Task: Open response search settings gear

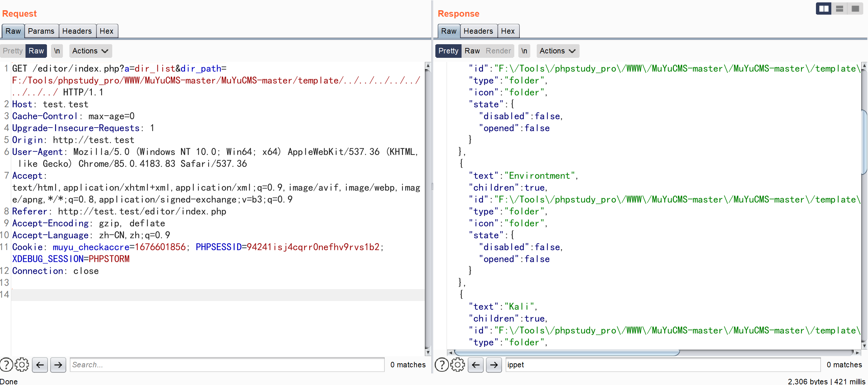Action: tap(457, 365)
